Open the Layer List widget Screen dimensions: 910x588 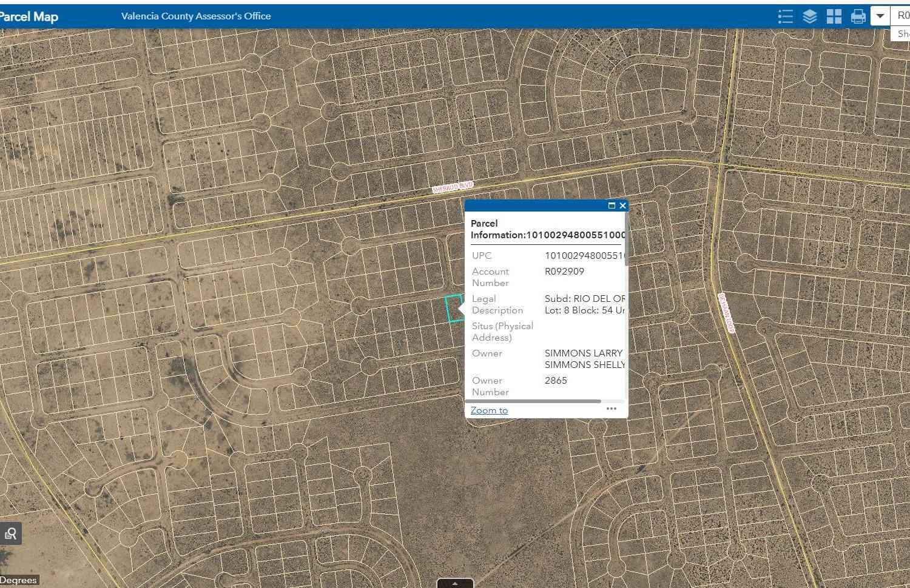pos(810,16)
